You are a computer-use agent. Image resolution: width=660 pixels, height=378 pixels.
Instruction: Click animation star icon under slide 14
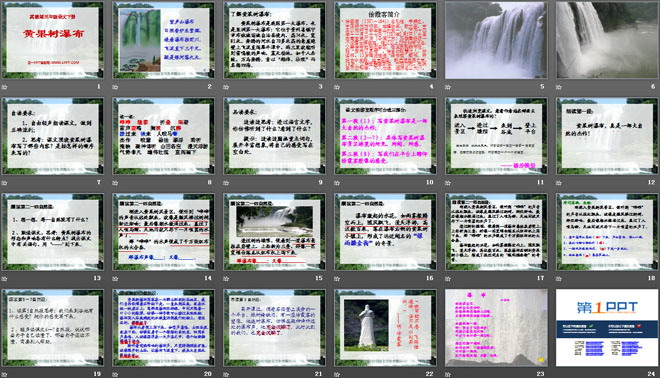click(x=115, y=278)
